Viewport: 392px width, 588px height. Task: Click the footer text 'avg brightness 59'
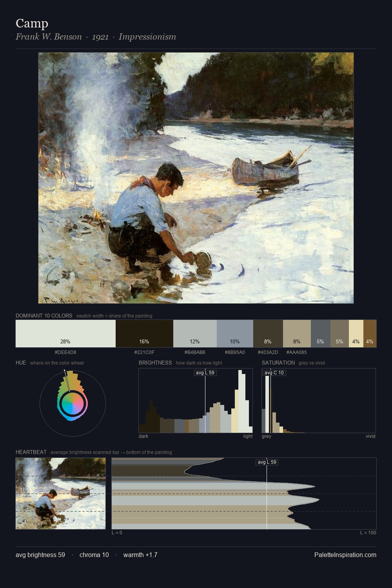point(40,555)
